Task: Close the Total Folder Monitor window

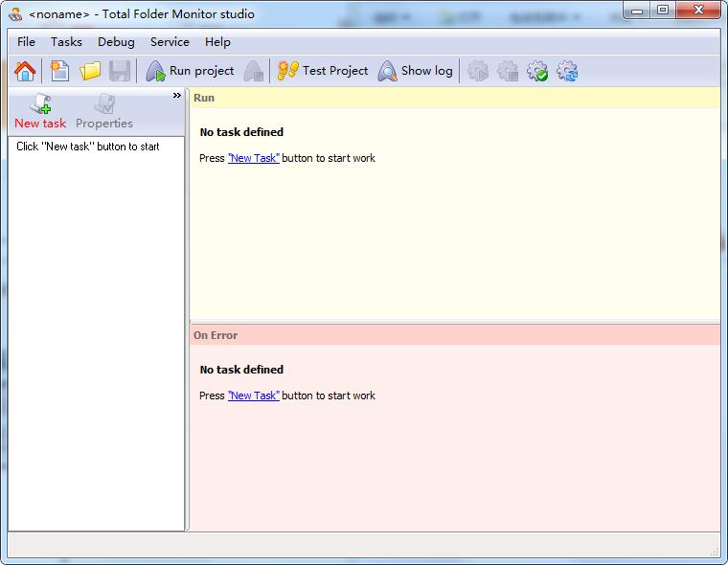Action: click(x=698, y=11)
